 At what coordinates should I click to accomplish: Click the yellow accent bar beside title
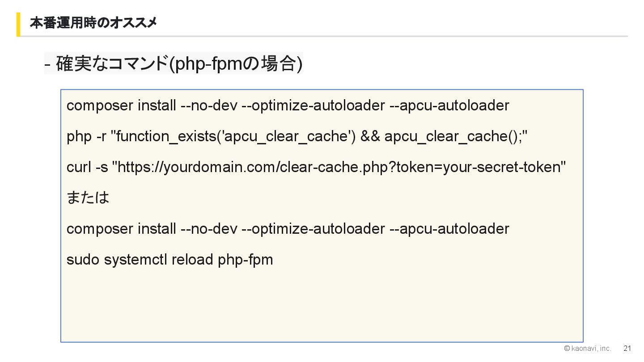click(x=19, y=25)
